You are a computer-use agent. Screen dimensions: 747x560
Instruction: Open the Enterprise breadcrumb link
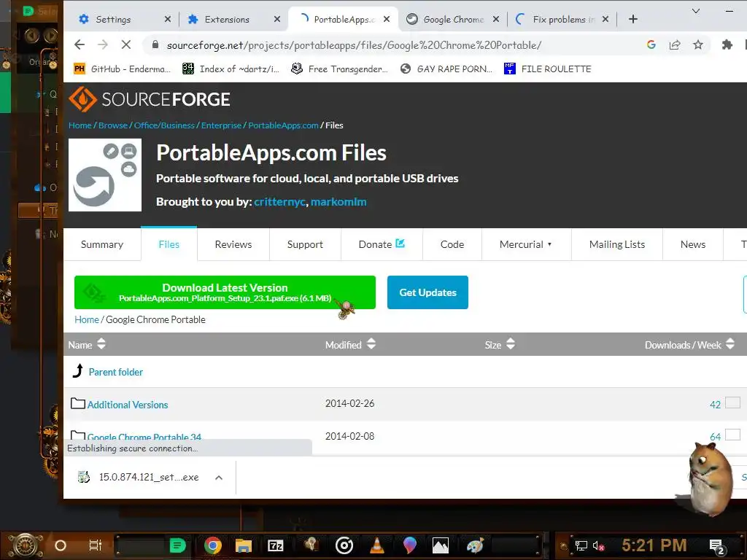tap(221, 125)
